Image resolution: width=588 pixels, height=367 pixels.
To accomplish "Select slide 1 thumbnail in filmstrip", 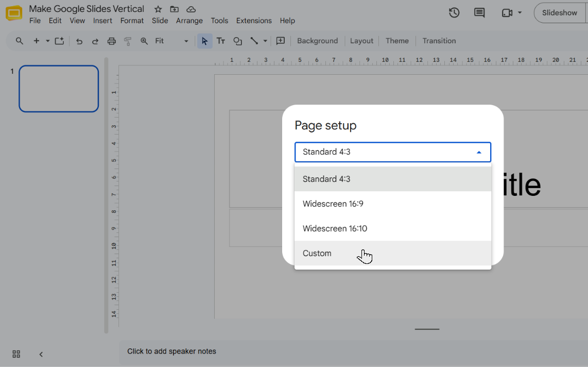I will point(59,89).
